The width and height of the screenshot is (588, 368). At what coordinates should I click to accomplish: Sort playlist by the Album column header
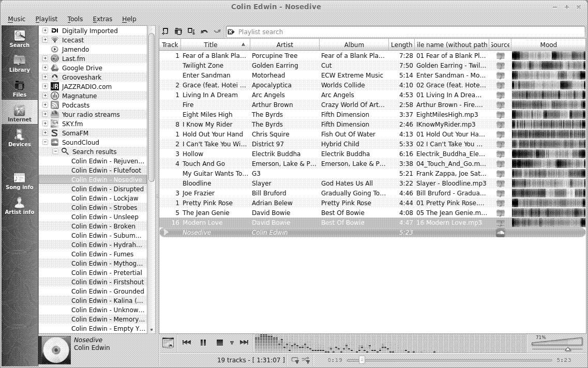click(354, 44)
